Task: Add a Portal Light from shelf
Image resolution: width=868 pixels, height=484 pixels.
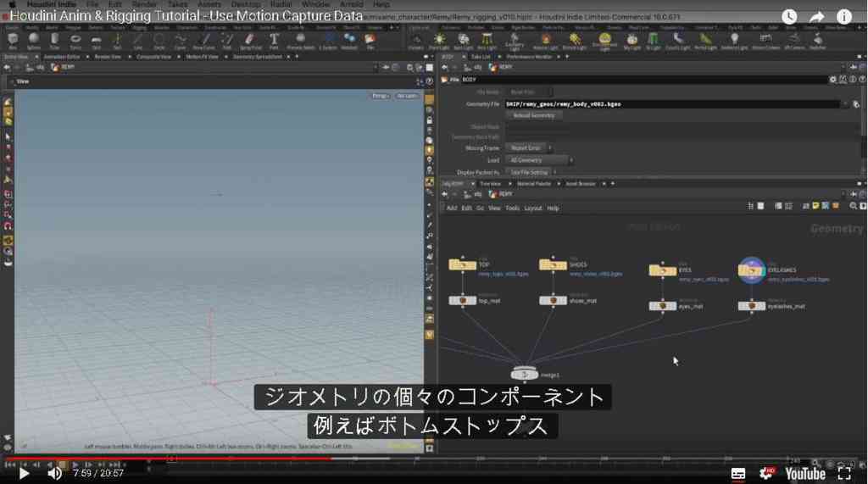Action: point(705,41)
